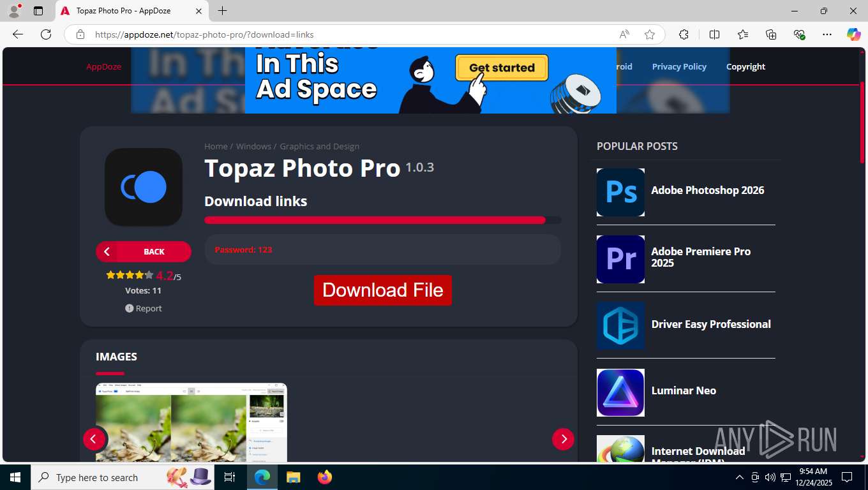
Task: Open Luminar Neo post
Action: tap(684, 390)
